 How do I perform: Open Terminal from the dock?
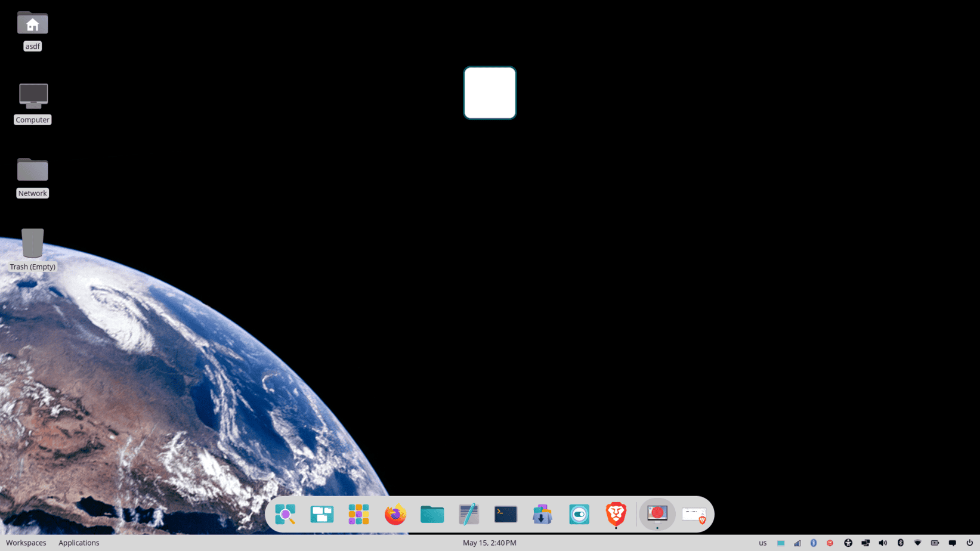point(506,514)
